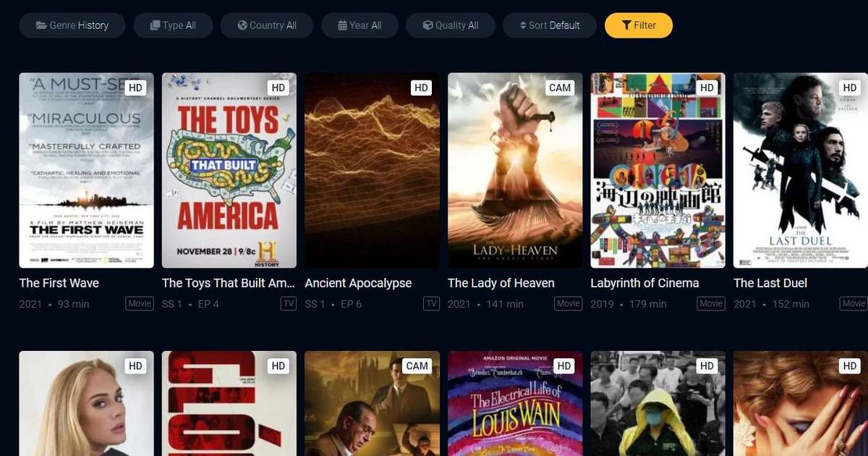
Task: Open the Sort Default dropdown
Action: [x=550, y=25]
